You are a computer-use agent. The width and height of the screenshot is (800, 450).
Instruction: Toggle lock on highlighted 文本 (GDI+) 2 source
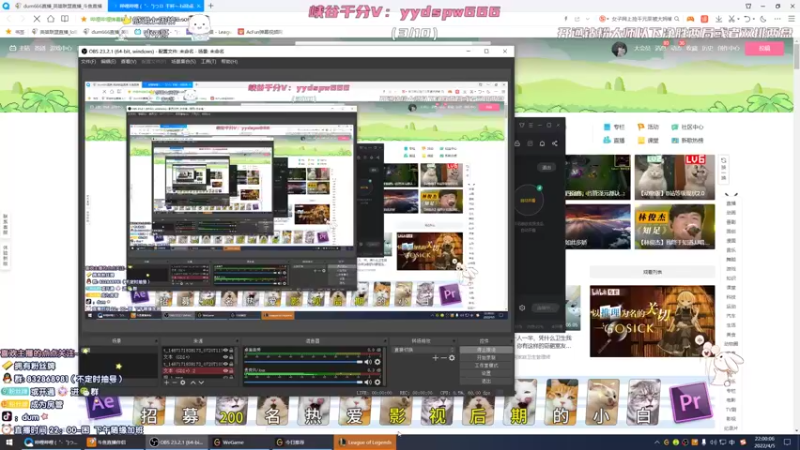[x=231, y=371]
